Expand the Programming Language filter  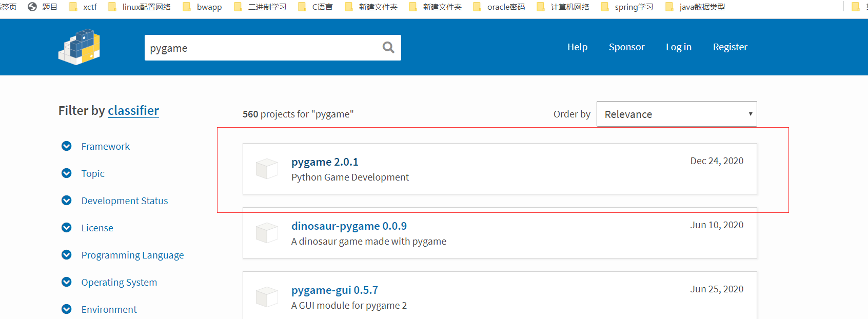click(67, 255)
